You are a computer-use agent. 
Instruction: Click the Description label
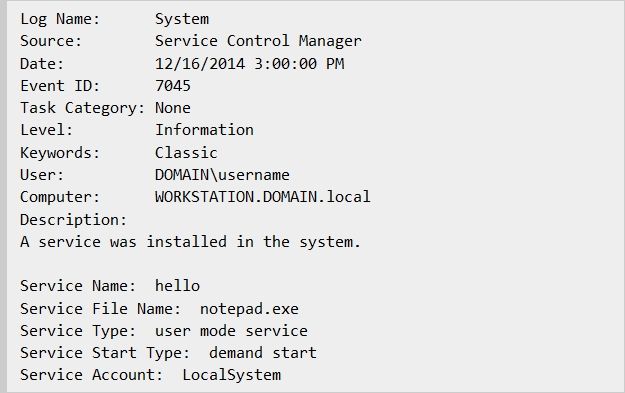73,220
